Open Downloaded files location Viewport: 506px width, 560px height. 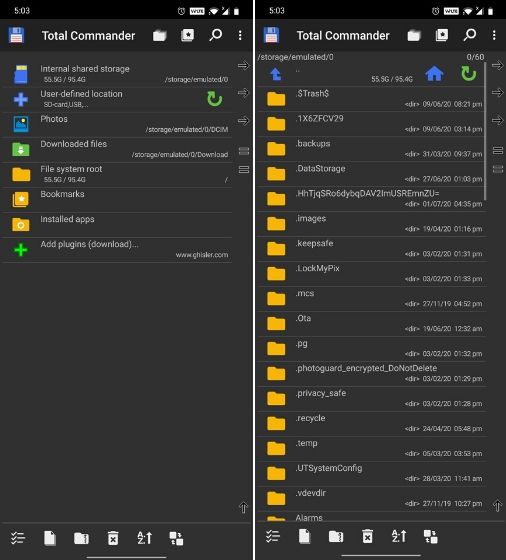pos(117,149)
